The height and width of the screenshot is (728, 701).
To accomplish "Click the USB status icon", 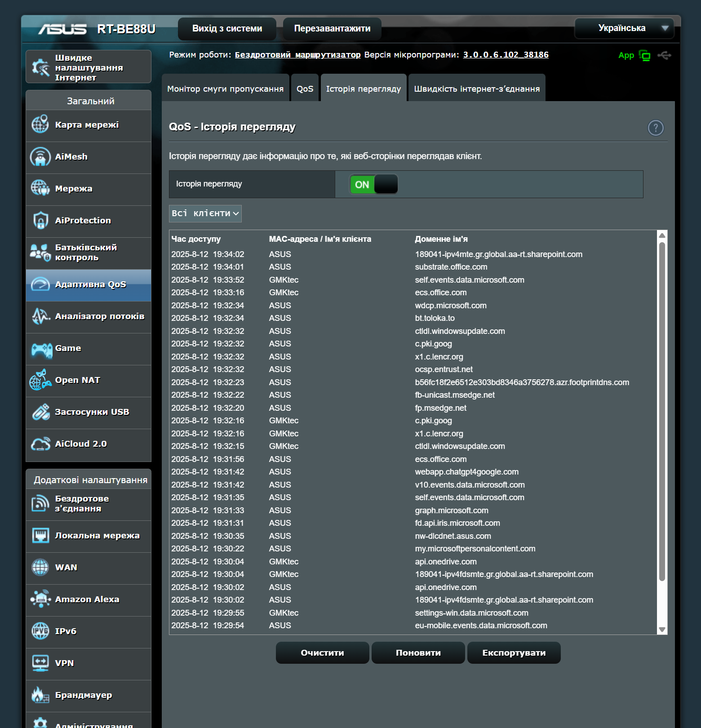I will 664,55.
